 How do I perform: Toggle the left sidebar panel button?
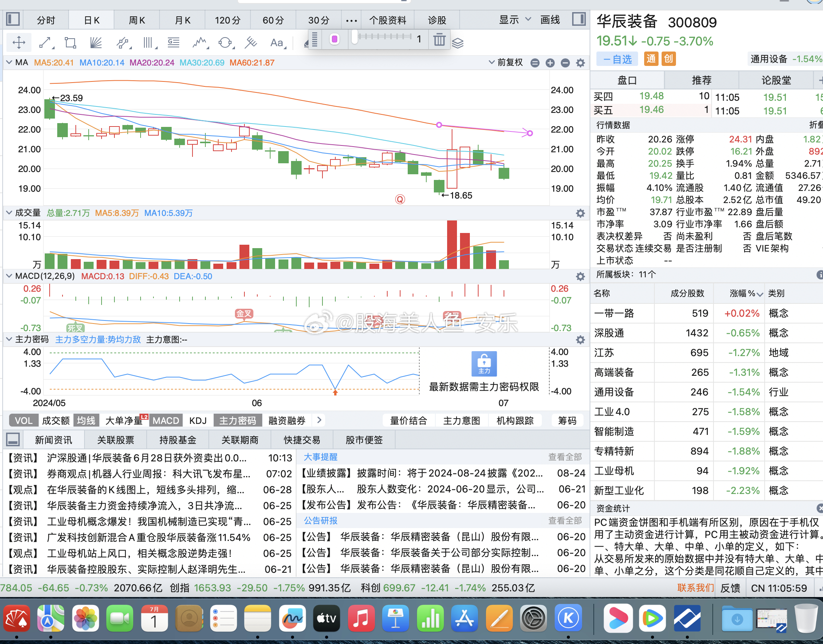(13, 19)
